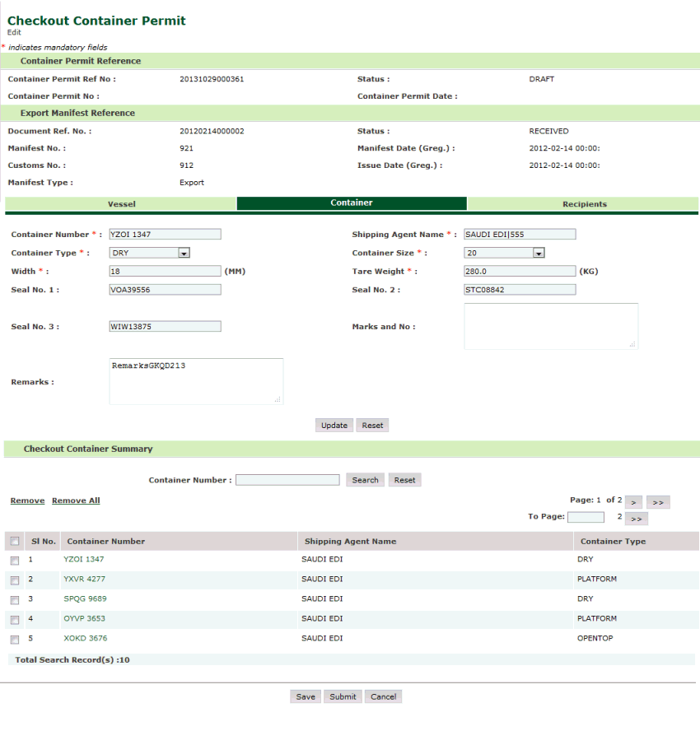Check the row for container YZOI 1347
Screen dimensions: 700x731
pos(15,561)
